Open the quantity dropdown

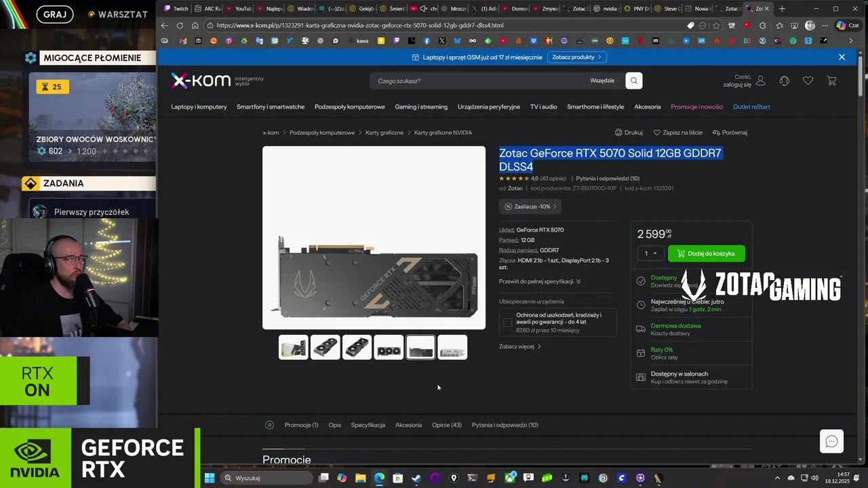tap(650, 253)
